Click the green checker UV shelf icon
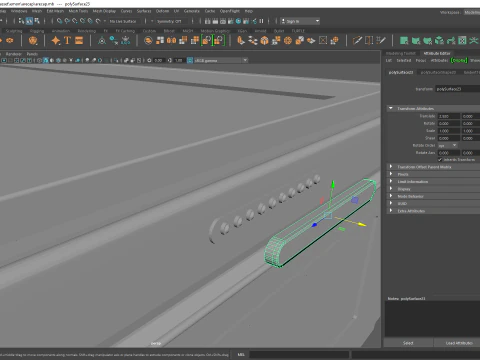 [x=462, y=41]
